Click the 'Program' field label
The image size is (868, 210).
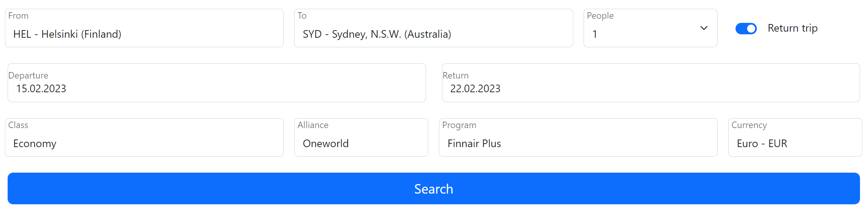coord(459,125)
